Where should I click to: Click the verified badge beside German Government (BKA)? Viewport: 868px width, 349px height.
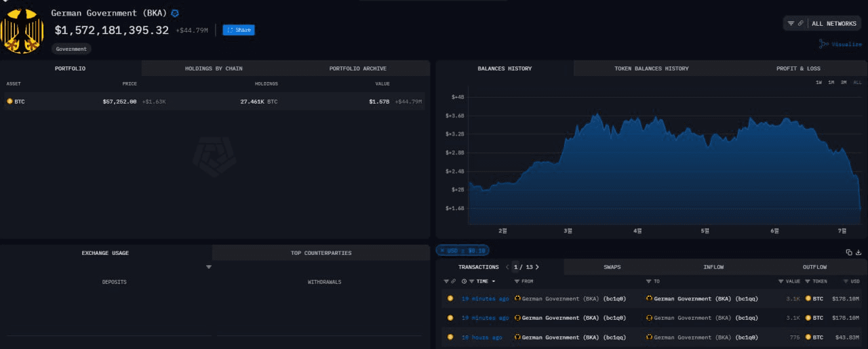point(175,13)
